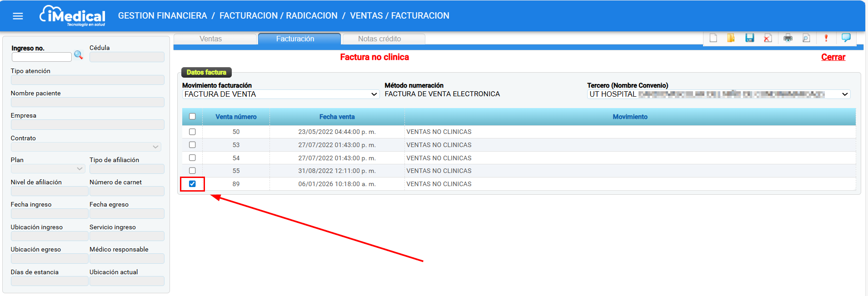Click the Nombre paciente field
The image size is (868, 296).
pyautogui.click(x=88, y=102)
